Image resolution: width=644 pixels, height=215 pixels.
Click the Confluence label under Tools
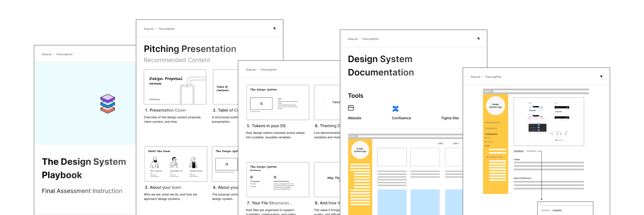pyautogui.click(x=401, y=118)
